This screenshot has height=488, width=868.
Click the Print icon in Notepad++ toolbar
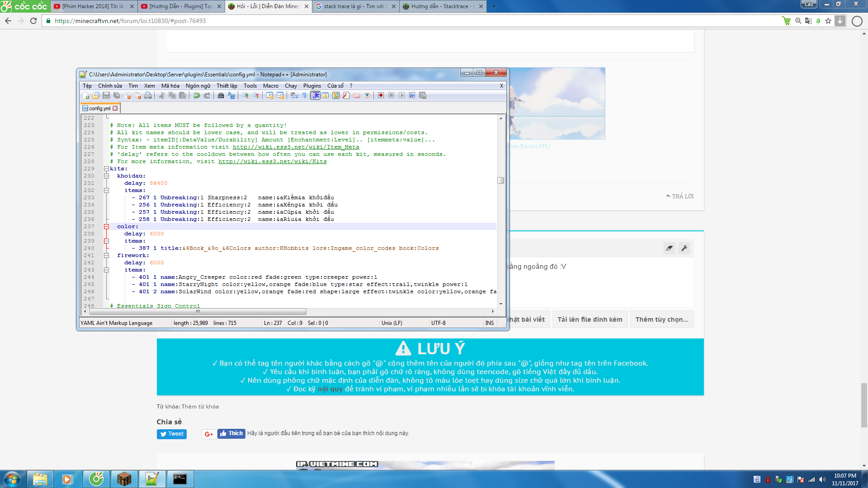click(148, 95)
